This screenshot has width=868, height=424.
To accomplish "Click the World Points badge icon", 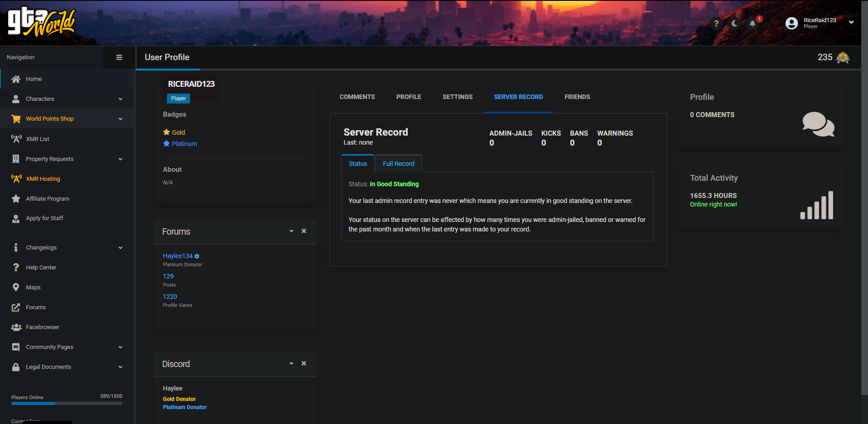I will [843, 57].
